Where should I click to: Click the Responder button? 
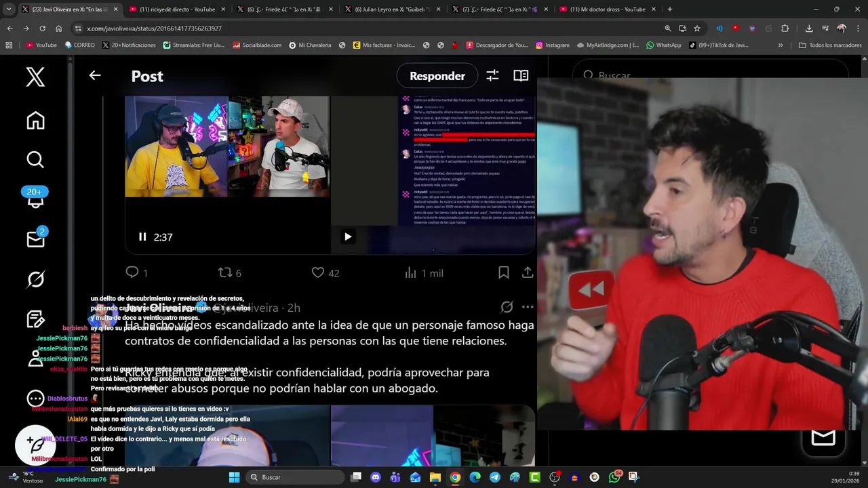pos(437,76)
